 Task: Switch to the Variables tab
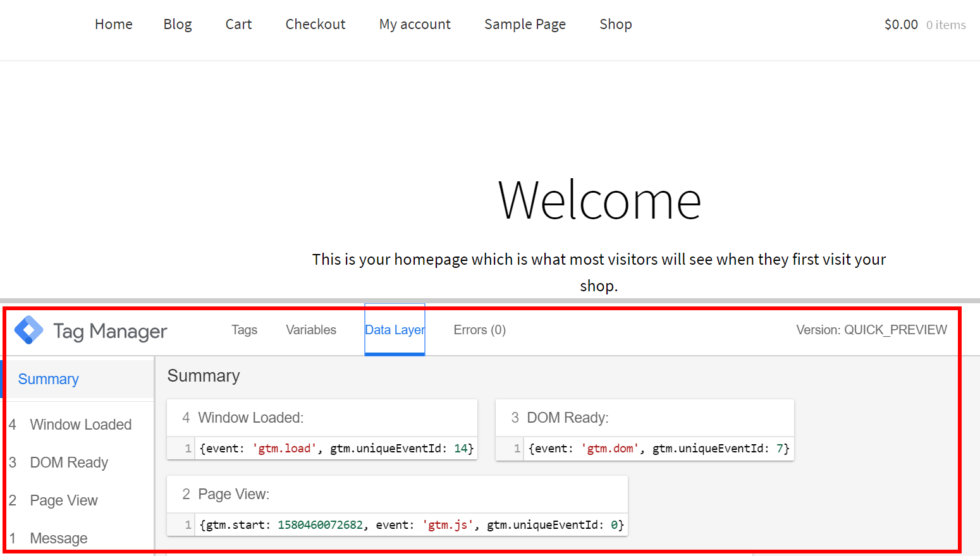click(310, 330)
